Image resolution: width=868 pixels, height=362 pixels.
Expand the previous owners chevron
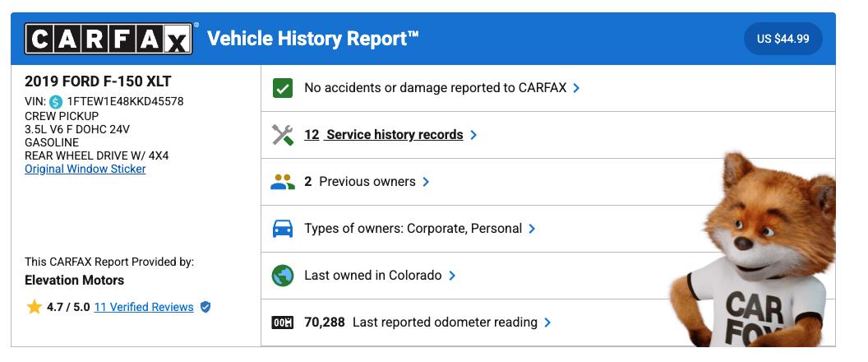[426, 182]
